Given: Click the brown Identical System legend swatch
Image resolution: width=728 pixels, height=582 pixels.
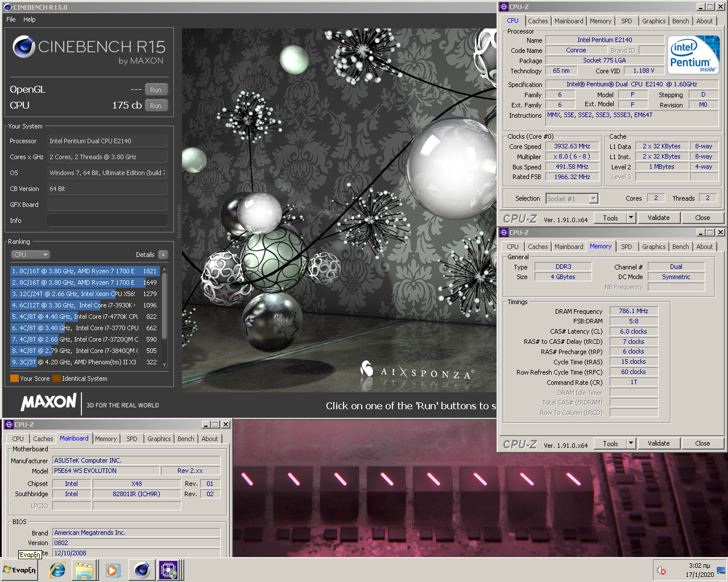Looking at the screenshot, I should (x=56, y=378).
